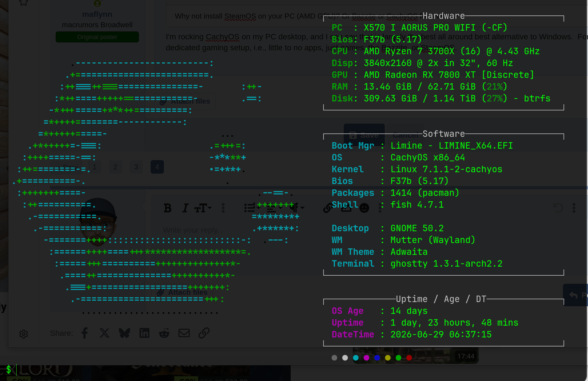Click the insert image icon in editor toolbar
The width and height of the screenshot is (588, 381).
346,208
